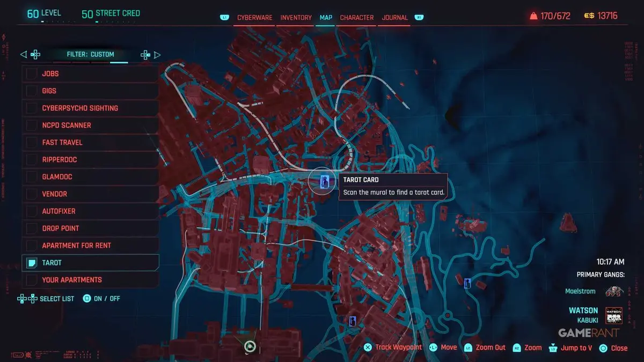Select the tarot card marker east of Kabuki
644x362 pixels.
click(x=467, y=283)
